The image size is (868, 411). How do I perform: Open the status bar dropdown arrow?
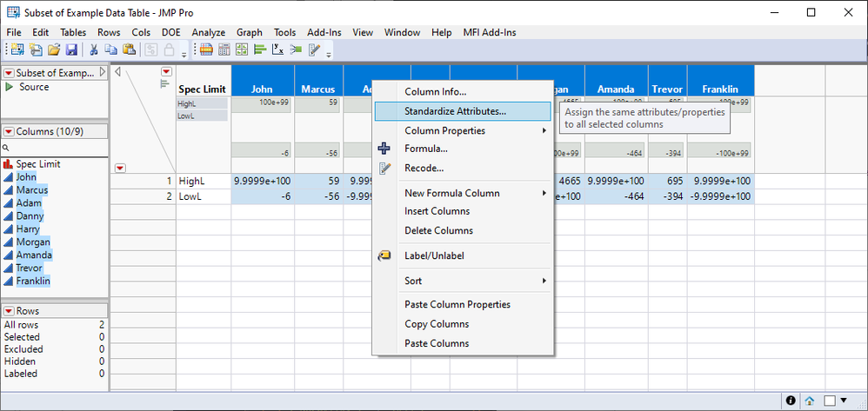click(845, 401)
